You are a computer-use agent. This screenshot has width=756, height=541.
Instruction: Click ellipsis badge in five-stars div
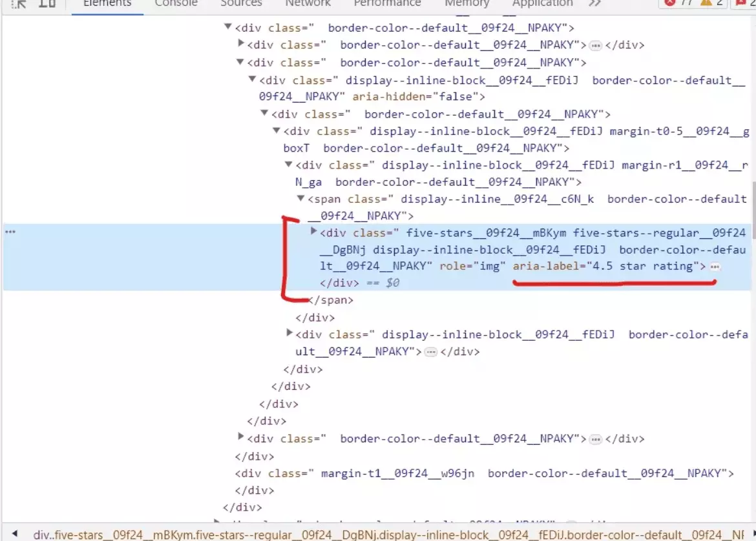coord(714,267)
